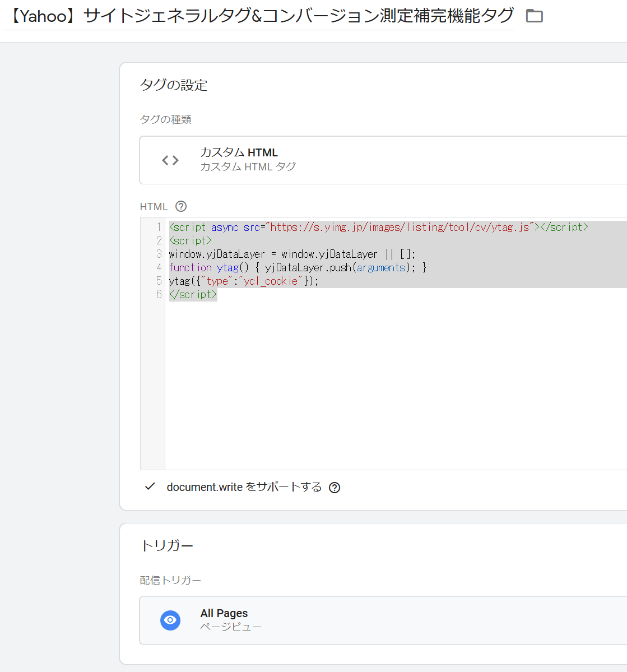The width and height of the screenshot is (627, 672).
Task: Open help for document.write support
Action: point(335,488)
